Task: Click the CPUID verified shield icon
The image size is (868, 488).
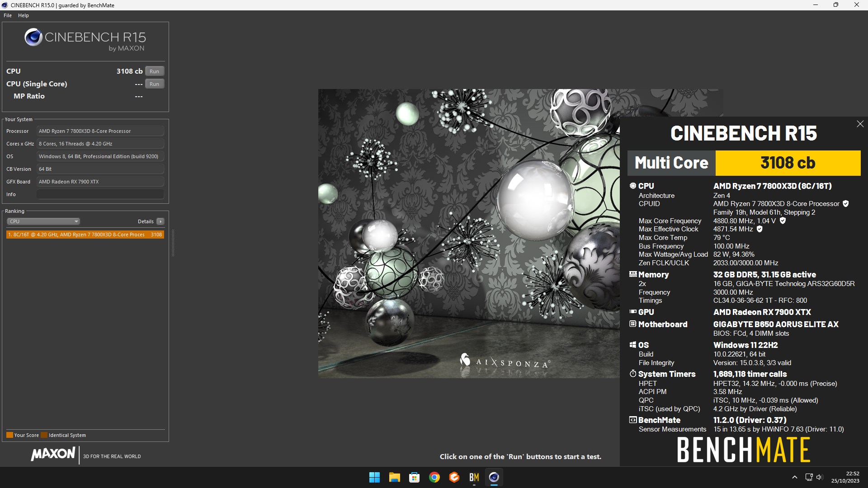Action: coord(846,204)
